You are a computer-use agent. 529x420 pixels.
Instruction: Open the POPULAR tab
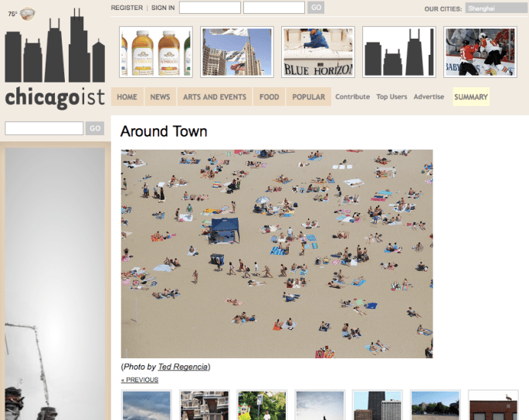click(308, 97)
